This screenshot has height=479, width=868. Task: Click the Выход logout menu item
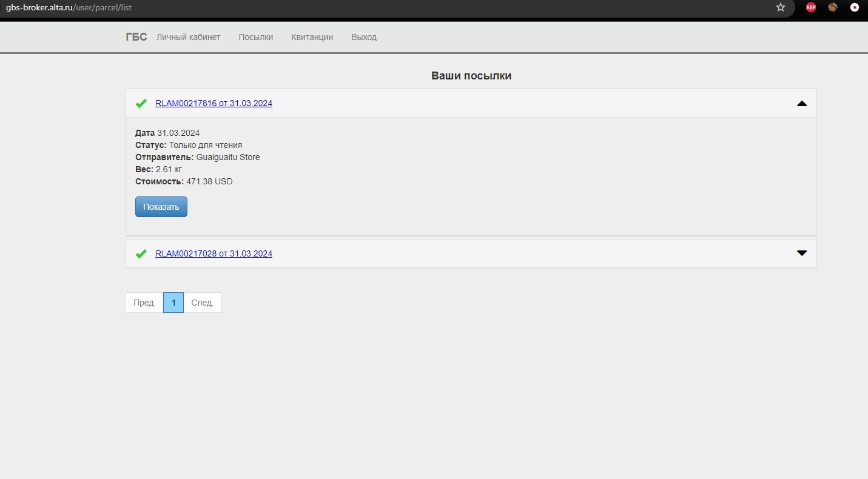(x=364, y=37)
